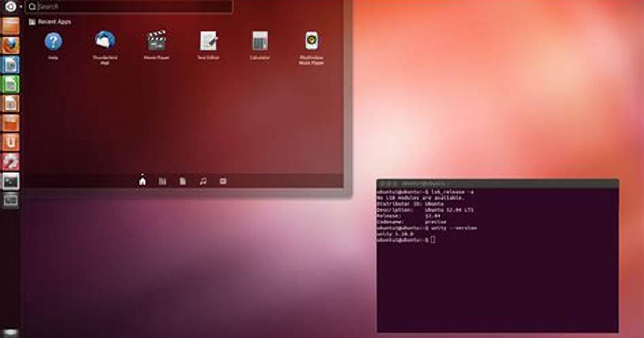
Task: Open System Settings from the launcher
Action: point(10,162)
